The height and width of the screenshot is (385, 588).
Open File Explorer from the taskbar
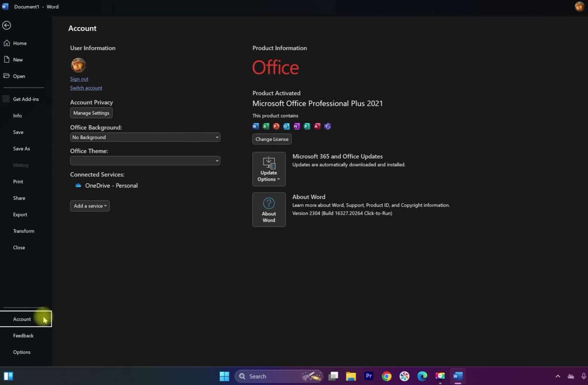tap(351, 376)
